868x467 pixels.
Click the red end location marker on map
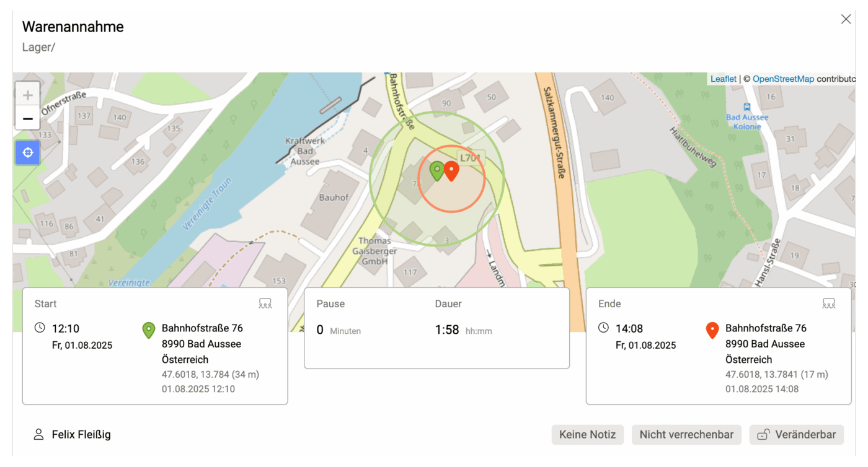tap(451, 171)
